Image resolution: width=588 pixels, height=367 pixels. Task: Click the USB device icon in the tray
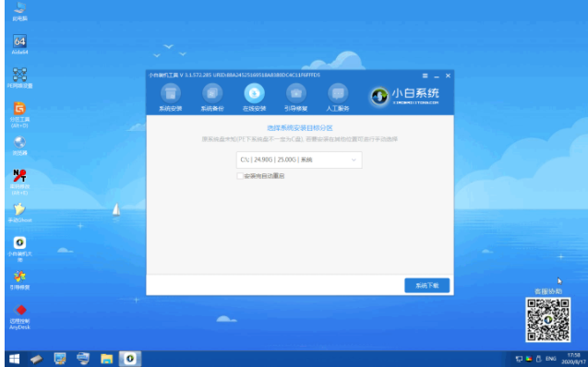point(539,359)
